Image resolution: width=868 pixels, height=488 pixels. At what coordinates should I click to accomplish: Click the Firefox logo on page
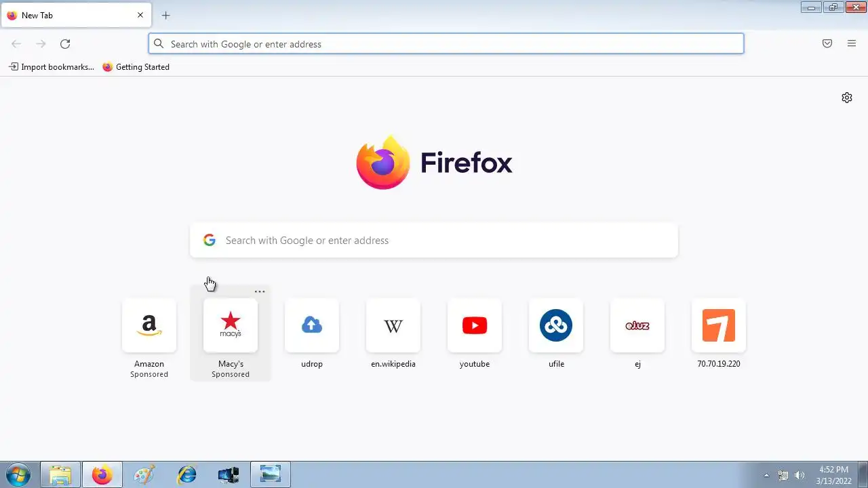[x=383, y=163]
